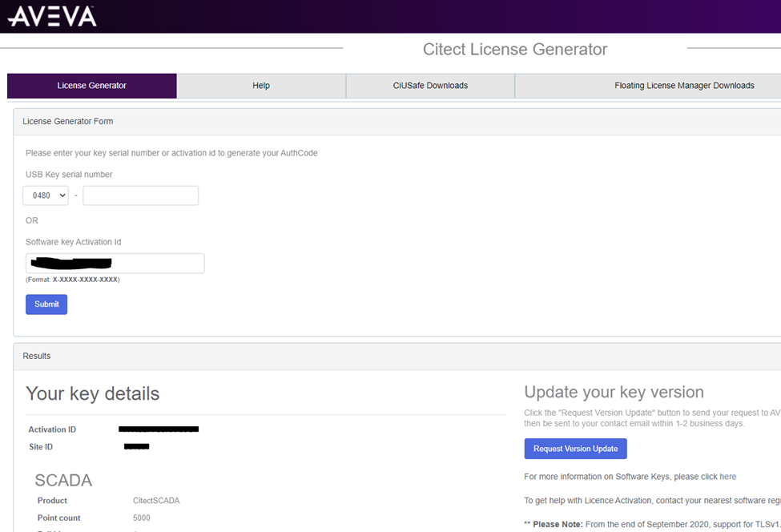Click the 'Software key Activation Id' label
781x532 pixels.
click(73, 242)
